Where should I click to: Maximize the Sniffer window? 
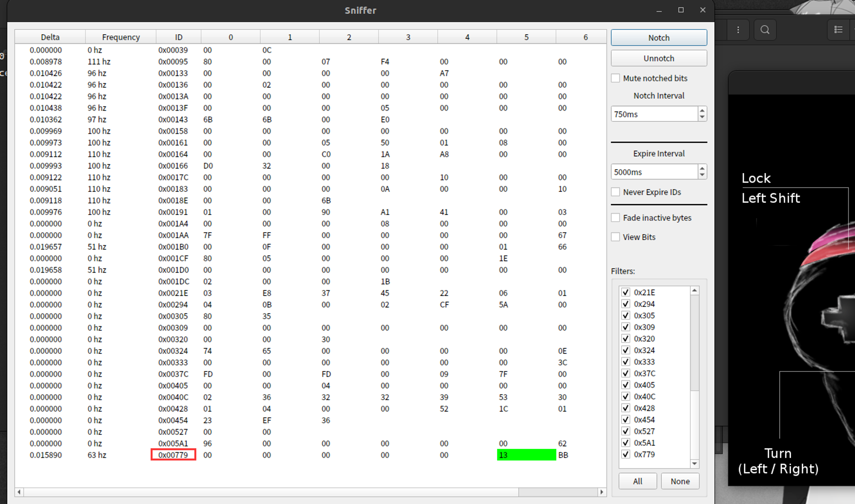coord(681,10)
